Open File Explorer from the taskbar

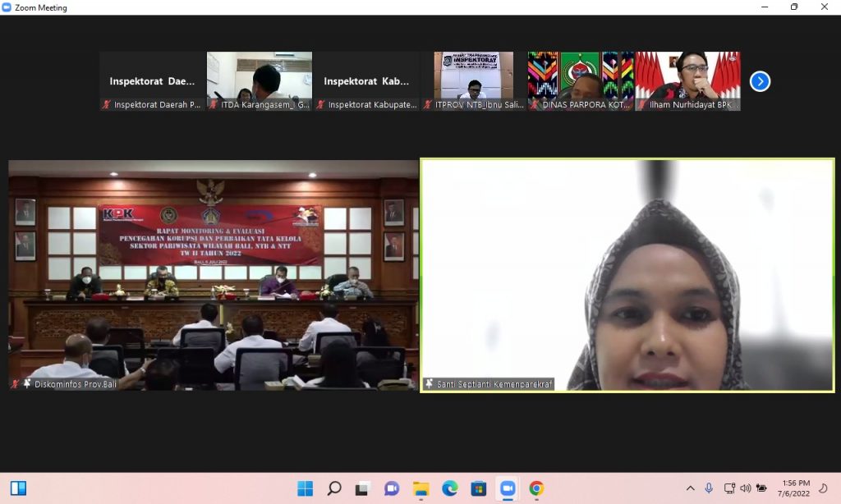[x=420, y=488]
